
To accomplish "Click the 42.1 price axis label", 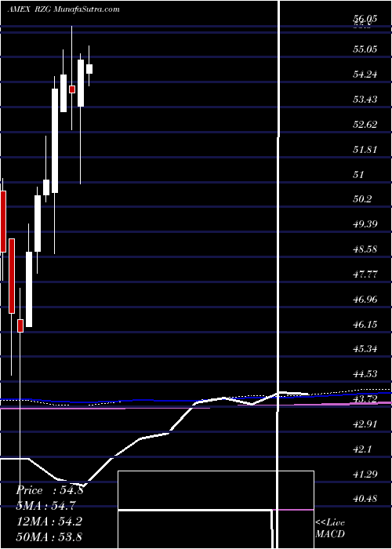I will coord(362,449).
